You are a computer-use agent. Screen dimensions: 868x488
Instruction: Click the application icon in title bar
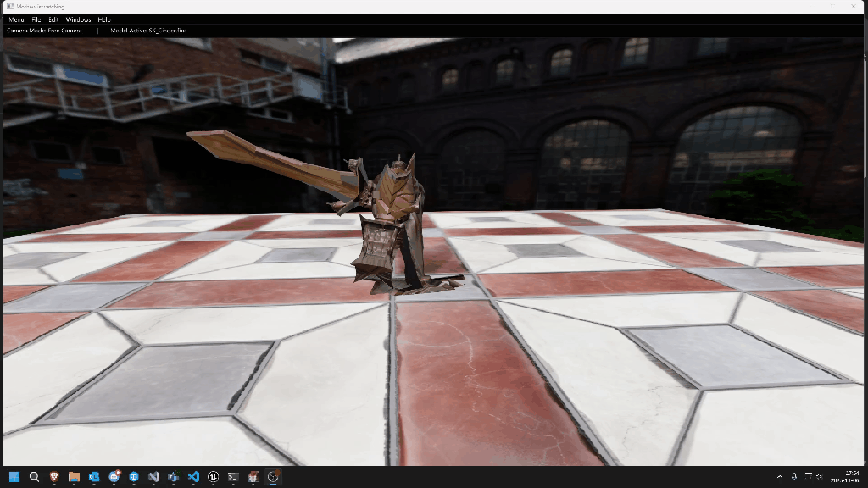8,6
